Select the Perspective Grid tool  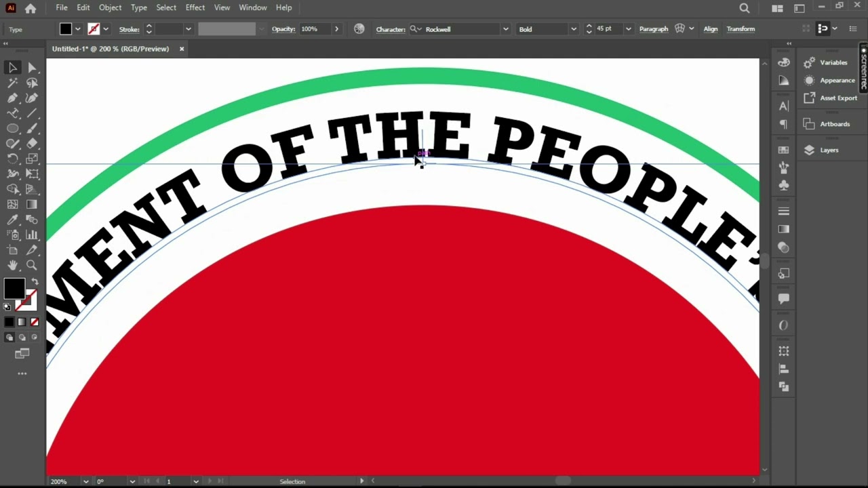(32, 189)
